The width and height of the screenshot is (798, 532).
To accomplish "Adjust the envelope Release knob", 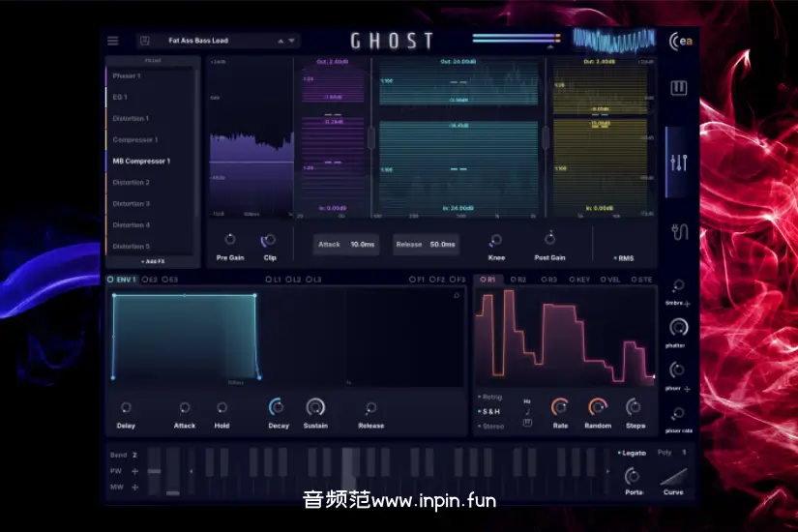I will [x=371, y=408].
